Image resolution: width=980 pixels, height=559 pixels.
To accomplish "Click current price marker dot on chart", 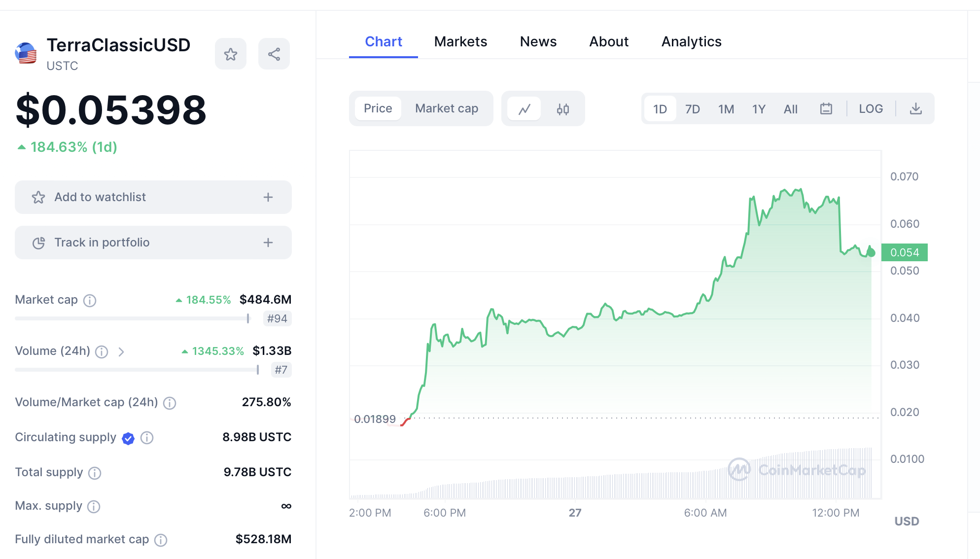I will pos(871,252).
